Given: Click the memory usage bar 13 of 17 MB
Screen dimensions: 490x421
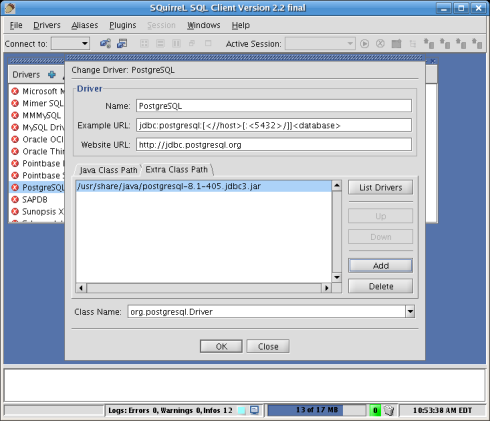Looking at the screenshot, I should click(x=317, y=410).
